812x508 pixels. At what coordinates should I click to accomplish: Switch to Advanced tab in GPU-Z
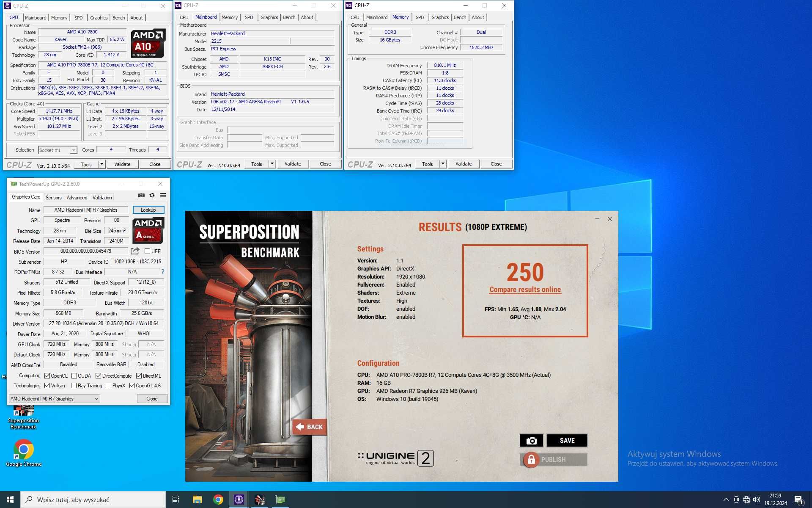77,198
